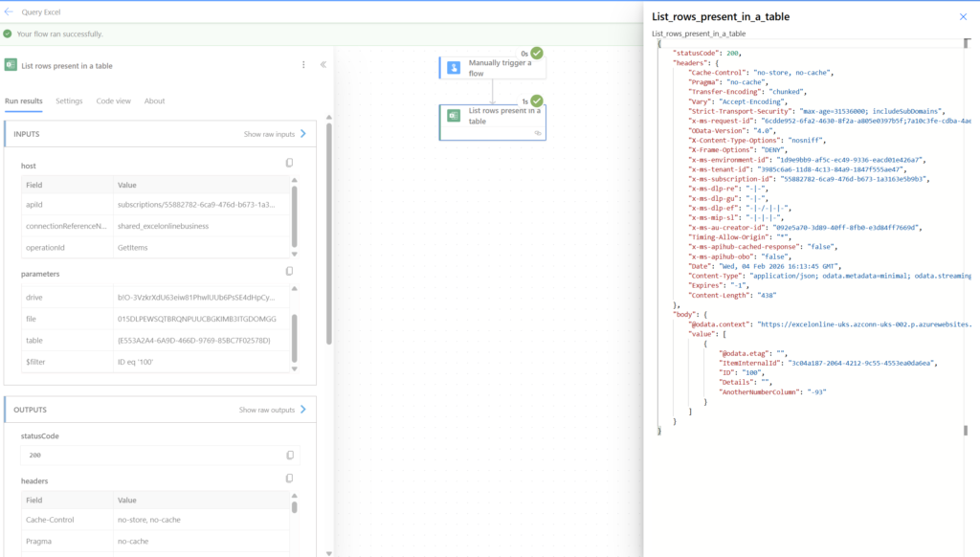Switch to the Run results tab
The height and width of the screenshot is (557, 980).
coord(24,100)
